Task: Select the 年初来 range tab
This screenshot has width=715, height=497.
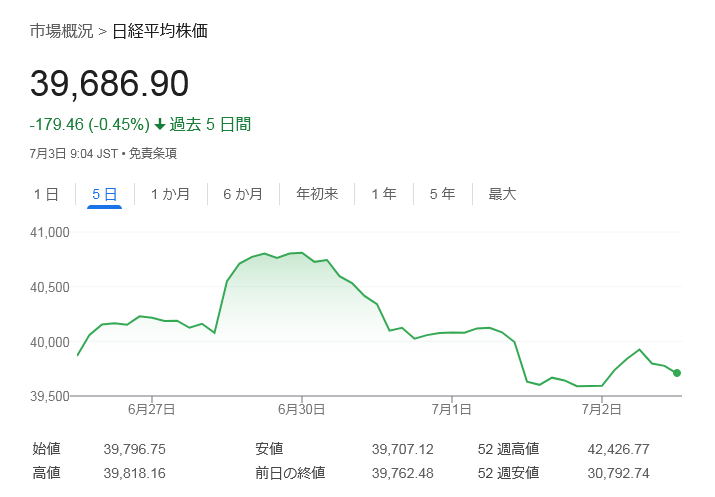Action: click(x=317, y=194)
